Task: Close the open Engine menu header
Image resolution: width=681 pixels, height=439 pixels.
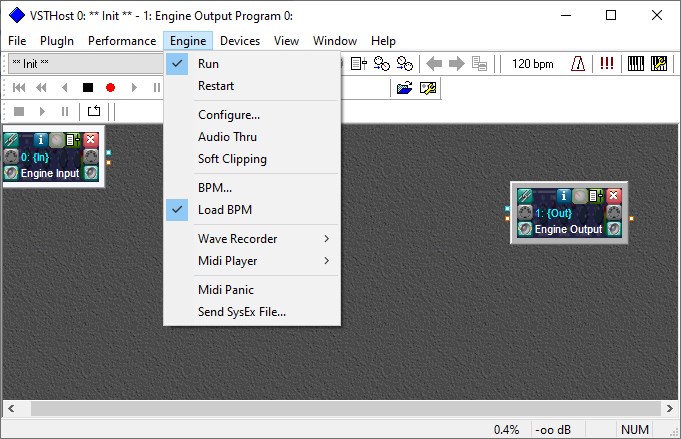Action: pos(188,41)
